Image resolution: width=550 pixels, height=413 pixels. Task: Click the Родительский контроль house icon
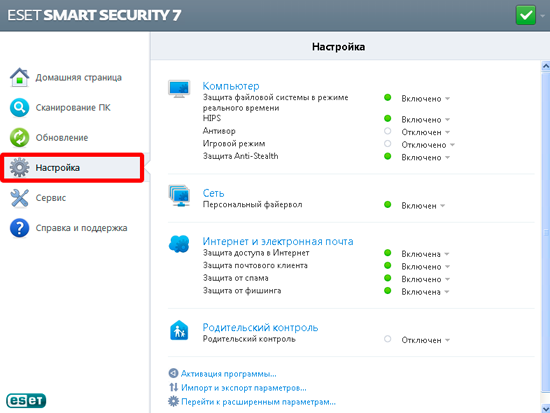pos(179,330)
